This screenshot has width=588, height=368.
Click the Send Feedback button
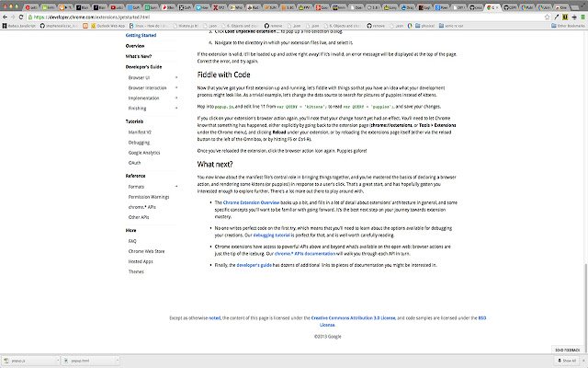coord(568,350)
